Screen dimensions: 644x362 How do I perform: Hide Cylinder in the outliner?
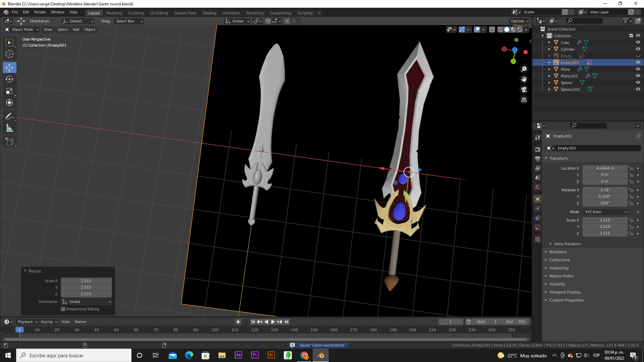(x=638, y=49)
